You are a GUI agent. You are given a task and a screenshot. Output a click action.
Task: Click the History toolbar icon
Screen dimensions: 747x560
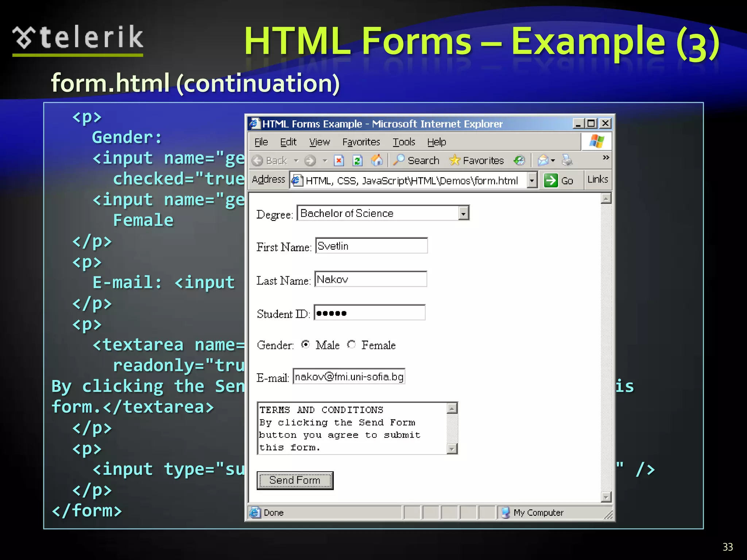click(519, 160)
